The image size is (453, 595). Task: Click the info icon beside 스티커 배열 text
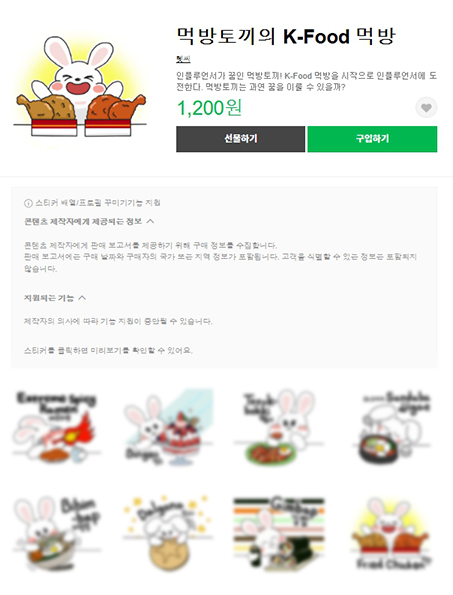tap(28, 203)
